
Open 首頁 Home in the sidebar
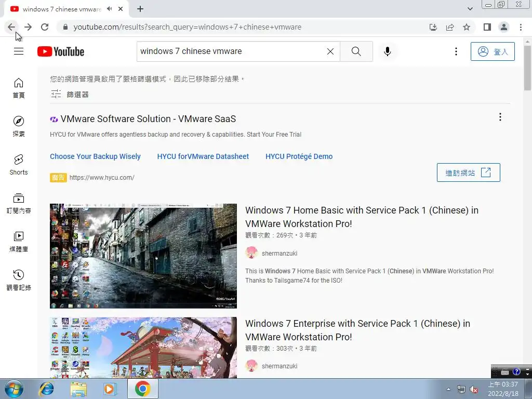(x=19, y=88)
